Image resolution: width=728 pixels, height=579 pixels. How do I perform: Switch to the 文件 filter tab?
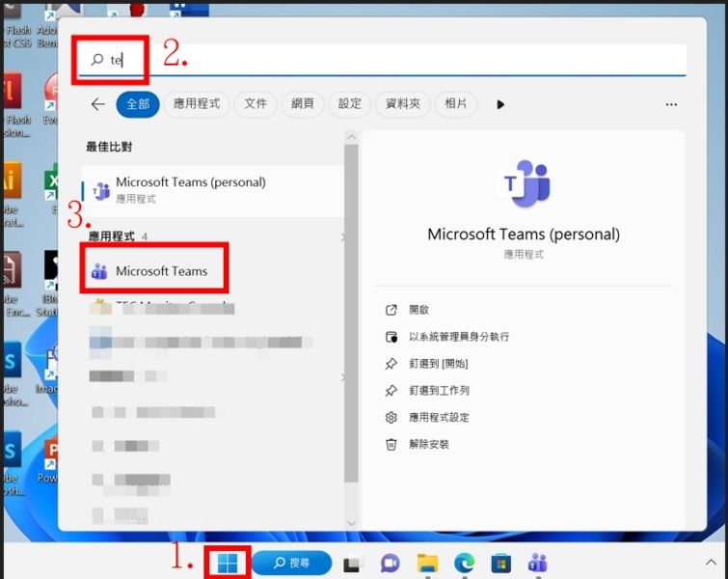click(x=255, y=104)
